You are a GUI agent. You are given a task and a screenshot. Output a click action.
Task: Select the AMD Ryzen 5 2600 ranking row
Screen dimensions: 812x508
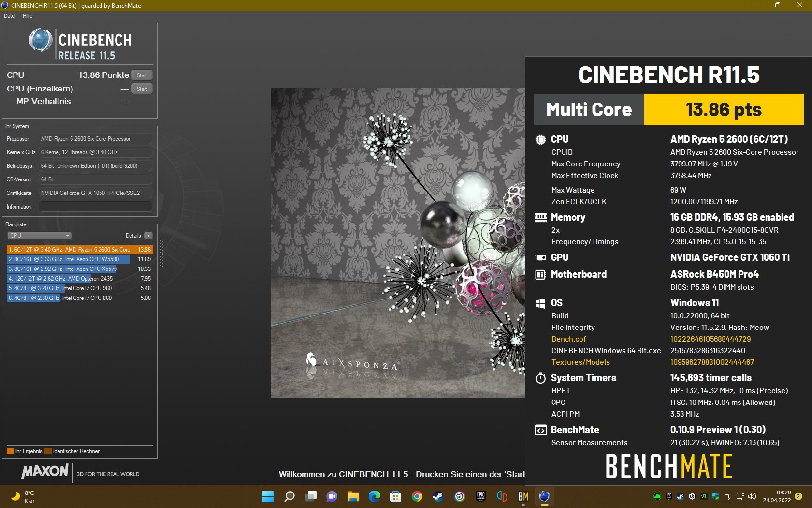click(x=80, y=250)
